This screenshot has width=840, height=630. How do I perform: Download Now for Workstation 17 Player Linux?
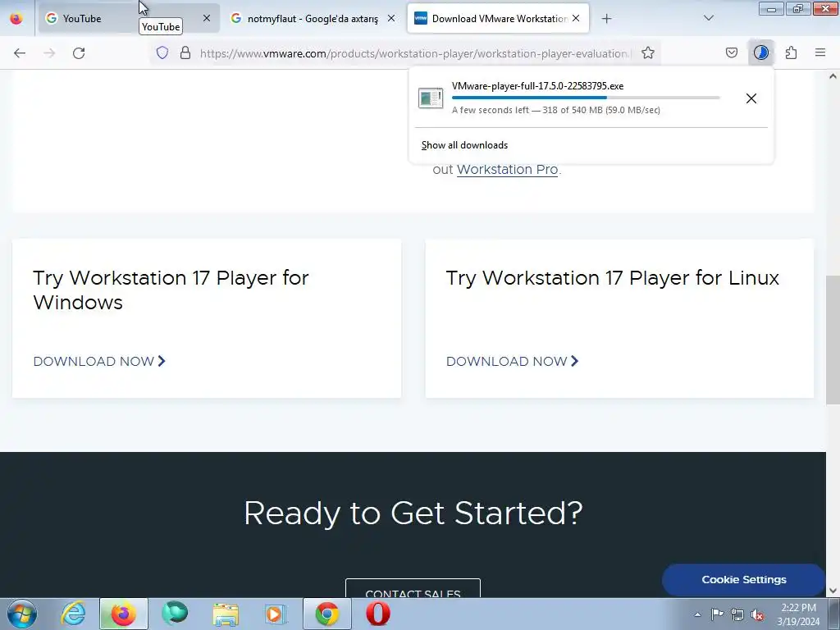coord(513,362)
